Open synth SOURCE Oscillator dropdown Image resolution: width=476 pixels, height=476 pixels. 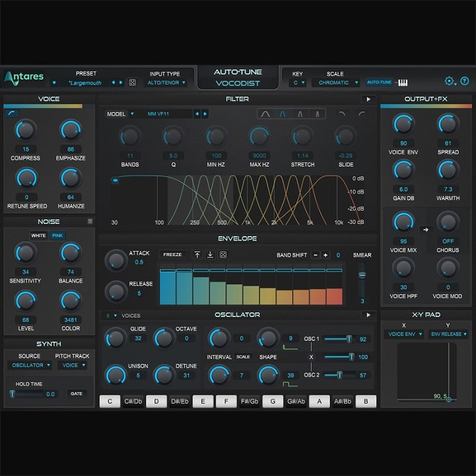[30, 365]
